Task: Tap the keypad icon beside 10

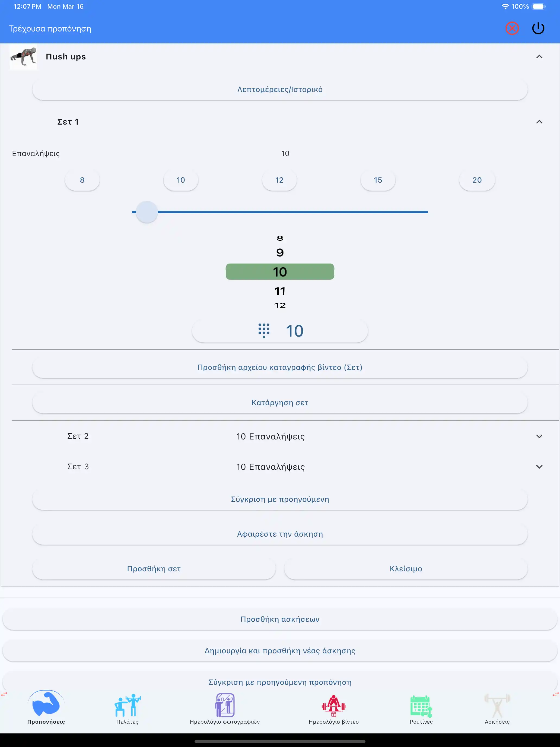Action: (264, 331)
